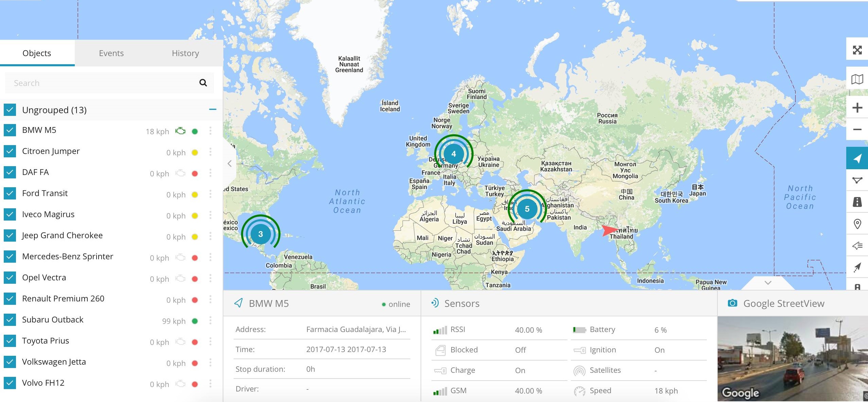The image size is (868, 402).
Task: Click engine icon in Mercedes-Benz Sprinter row
Action: (180, 258)
